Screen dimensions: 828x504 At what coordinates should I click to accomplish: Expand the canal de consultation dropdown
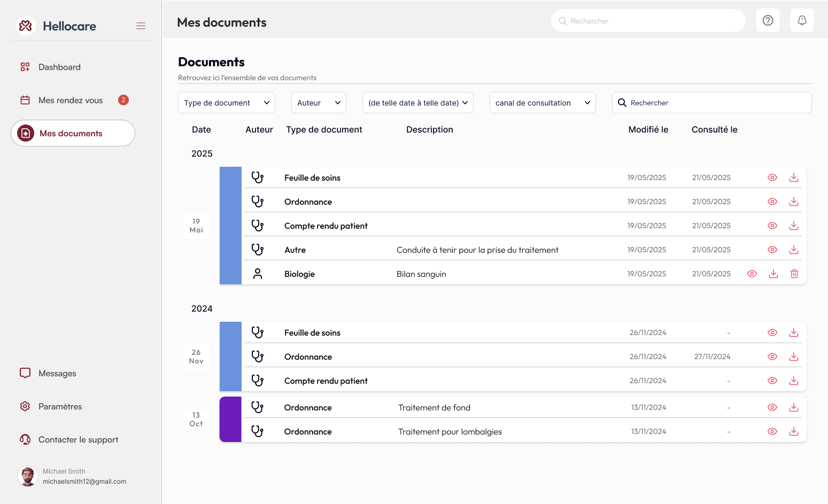pyautogui.click(x=543, y=103)
